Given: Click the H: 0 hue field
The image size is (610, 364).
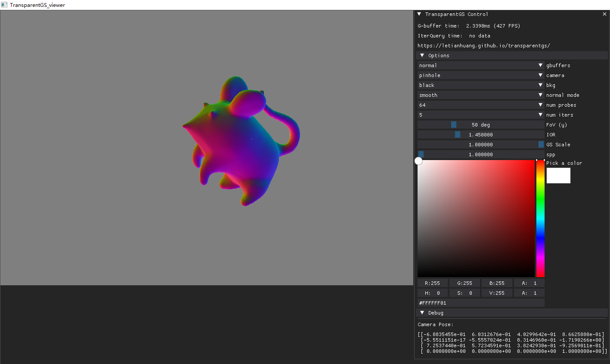Looking at the screenshot, I should [x=432, y=293].
